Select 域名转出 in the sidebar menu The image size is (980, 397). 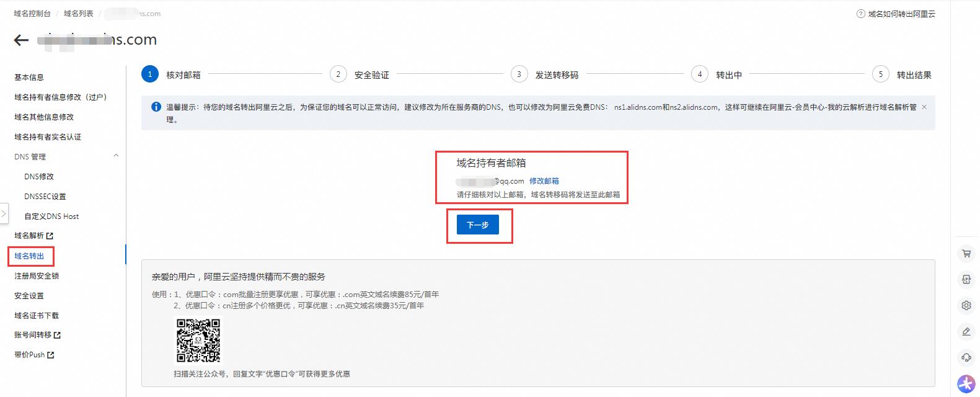tap(29, 256)
